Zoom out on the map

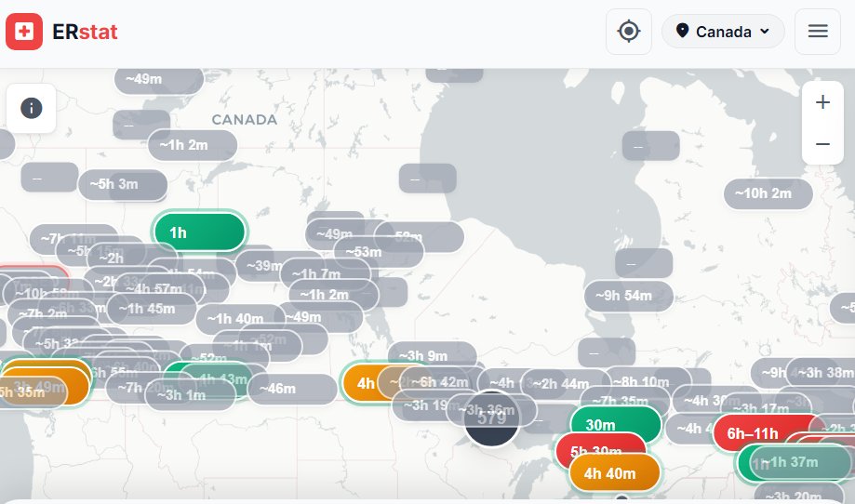(822, 144)
